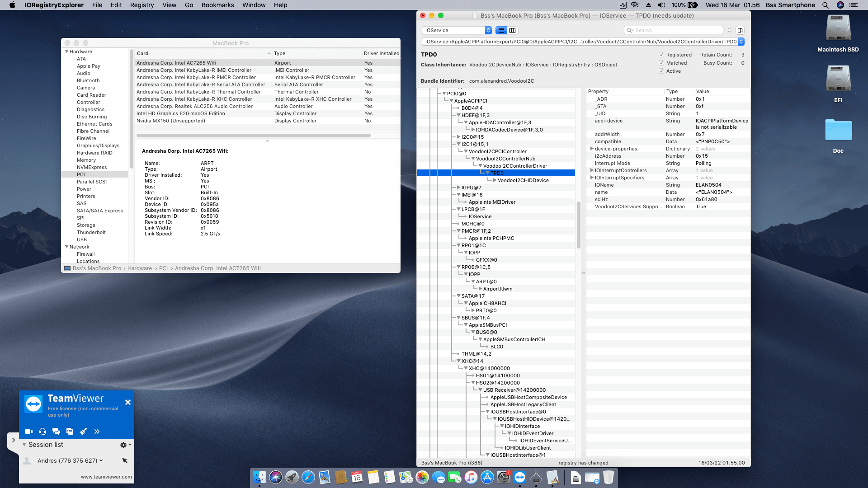This screenshot has height=488, width=868.
Task: Select Intel HD Graphics 620 macOS Edition row
Action: click(268, 113)
